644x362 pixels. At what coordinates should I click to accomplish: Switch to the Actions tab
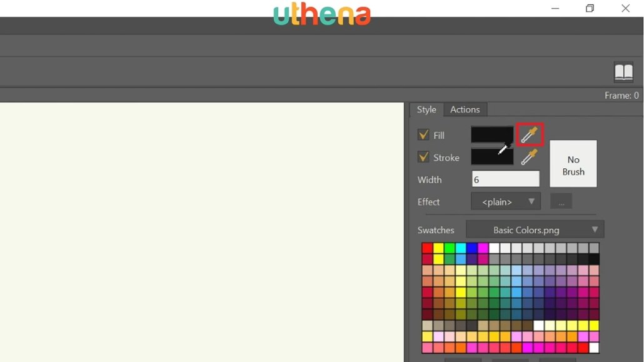[465, 109]
